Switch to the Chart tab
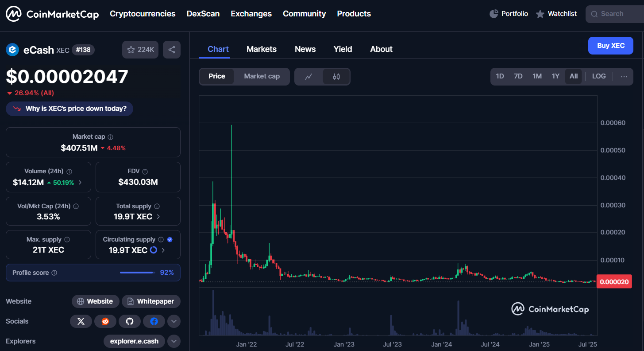644x351 pixels. [x=218, y=49]
